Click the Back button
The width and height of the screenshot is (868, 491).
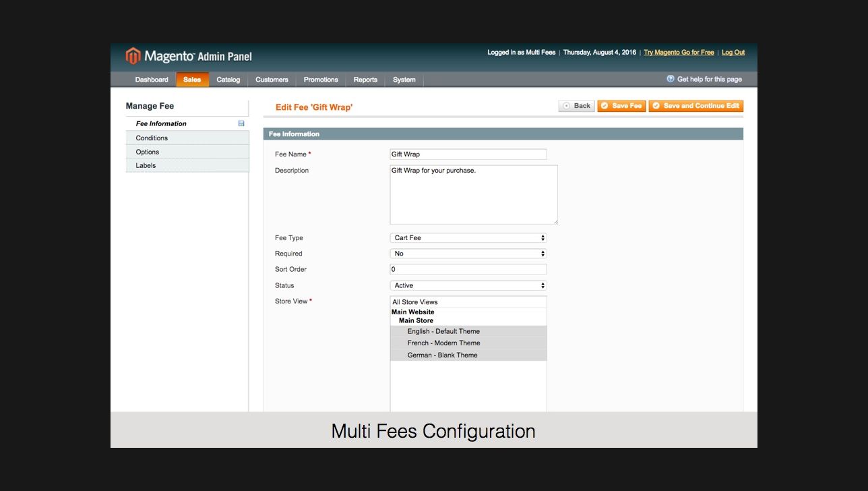[576, 106]
